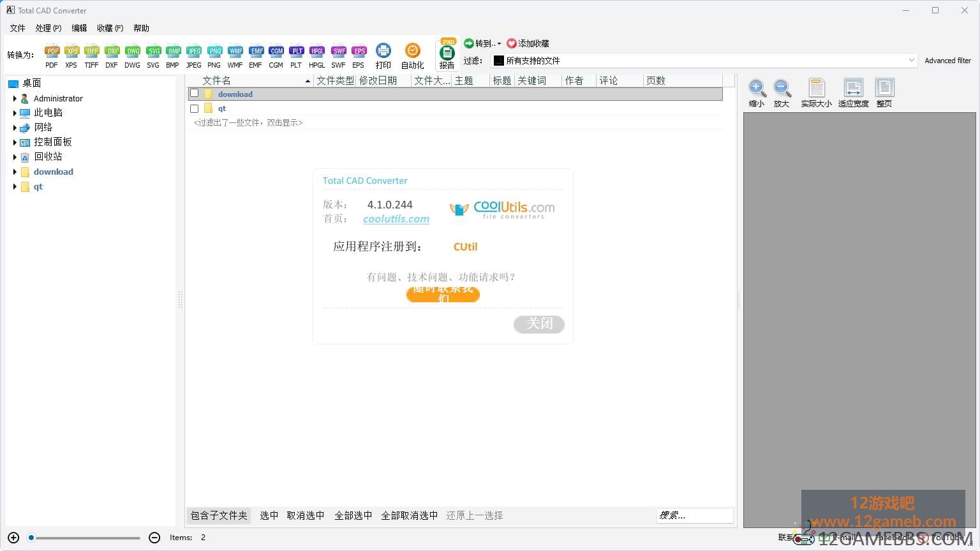The height and width of the screenshot is (551, 980).
Task: Convert to JPEG icon
Action: point(193,56)
